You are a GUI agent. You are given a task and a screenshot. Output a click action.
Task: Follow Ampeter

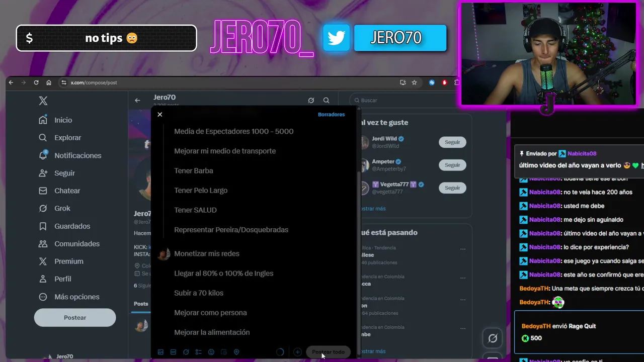pyautogui.click(x=452, y=165)
